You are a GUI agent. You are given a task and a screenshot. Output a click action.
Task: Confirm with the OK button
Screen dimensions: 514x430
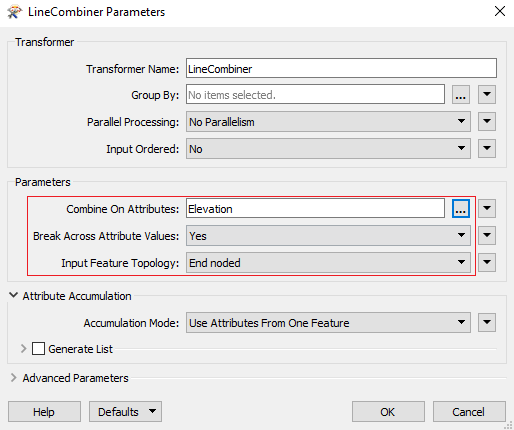(388, 412)
